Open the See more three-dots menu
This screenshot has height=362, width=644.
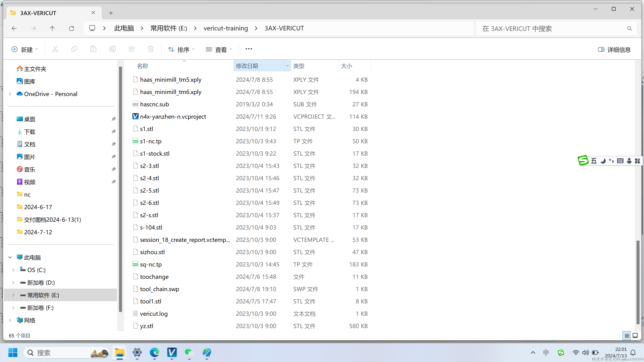[x=249, y=49]
